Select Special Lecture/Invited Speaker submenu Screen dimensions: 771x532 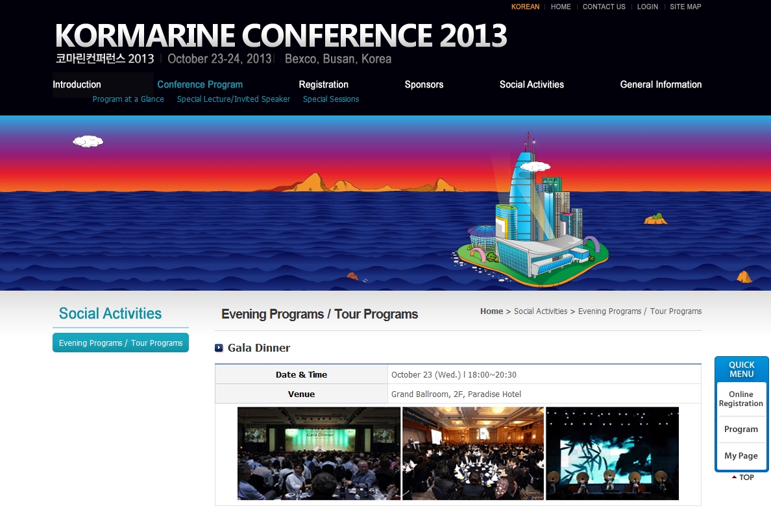click(234, 99)
